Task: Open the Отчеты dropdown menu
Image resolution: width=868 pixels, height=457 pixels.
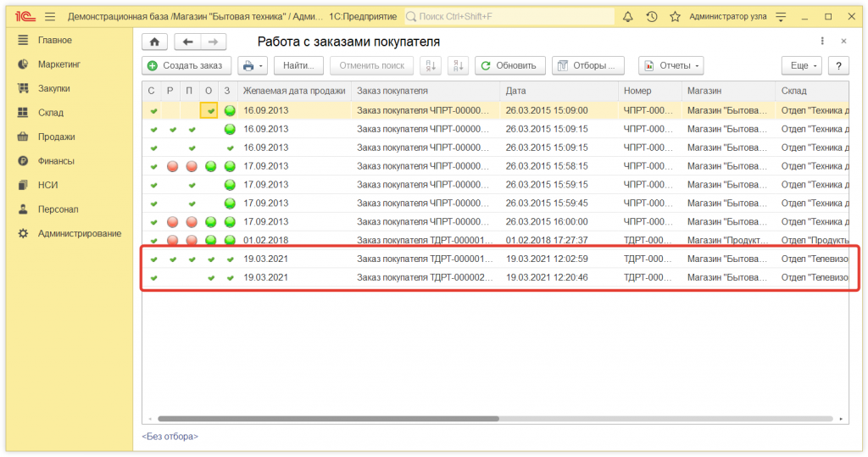Action: (x=671, y=65)
